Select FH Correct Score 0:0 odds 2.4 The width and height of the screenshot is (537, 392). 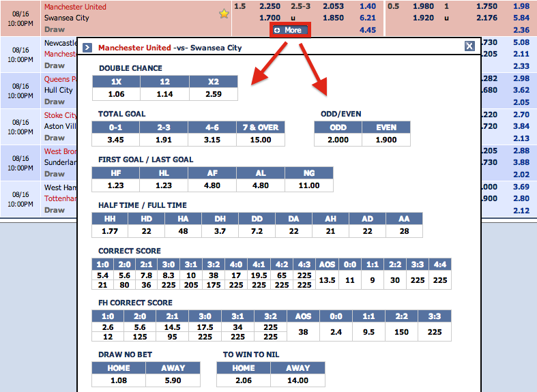click(x=336, y=332)
